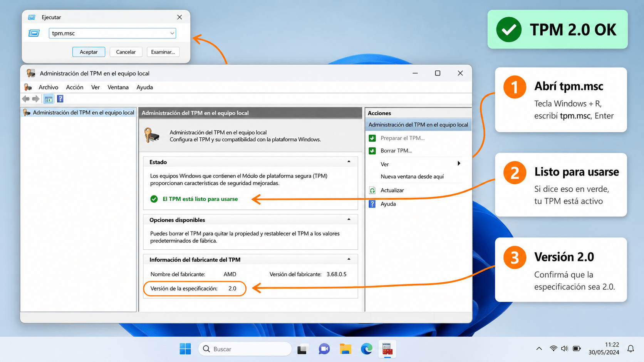The height and width of the screenshot is (362, 644).
Task: Click the Acciones pane title
Action: [x=379, y=113]
